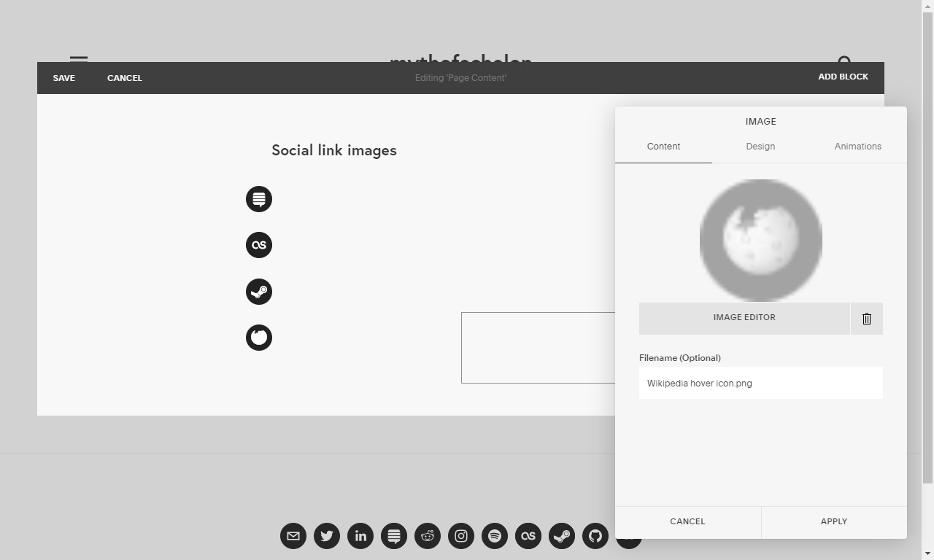Open the Content tab in the Image panel
934x560 pixels.
pos(663,147)
